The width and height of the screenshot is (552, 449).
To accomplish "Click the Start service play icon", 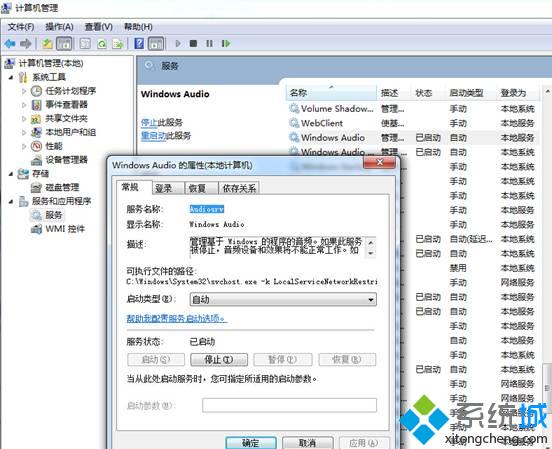I will click(x=178, y=43).
